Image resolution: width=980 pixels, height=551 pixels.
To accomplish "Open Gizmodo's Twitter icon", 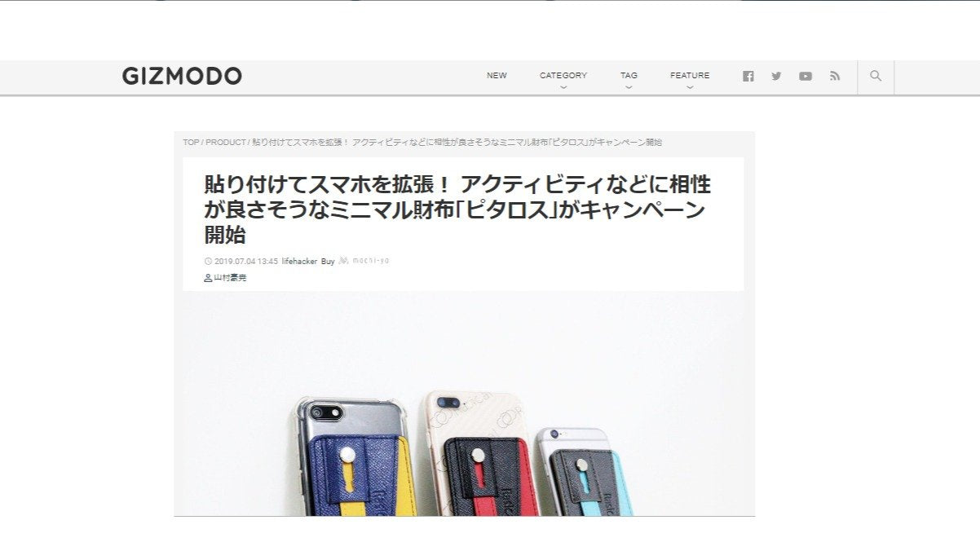I will pyautogui.click(x=776, y=76).
